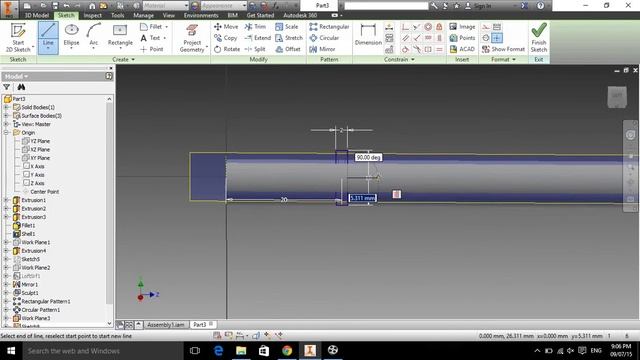Screen dimensions: 640x360
Task: Collapse the Origin folder
Action: (6, 133)
